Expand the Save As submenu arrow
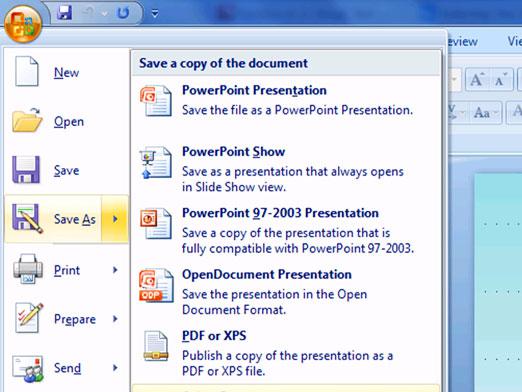The width and height of the screenshot is (522, 392). [115, 219]
